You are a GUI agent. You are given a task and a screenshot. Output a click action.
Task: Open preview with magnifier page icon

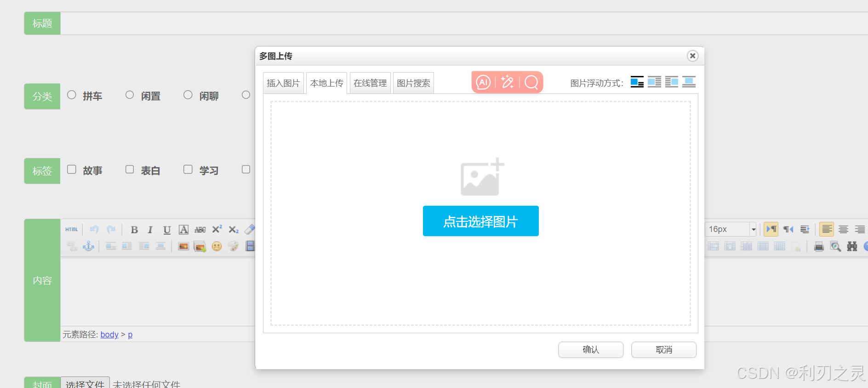(x=835, y=246)
